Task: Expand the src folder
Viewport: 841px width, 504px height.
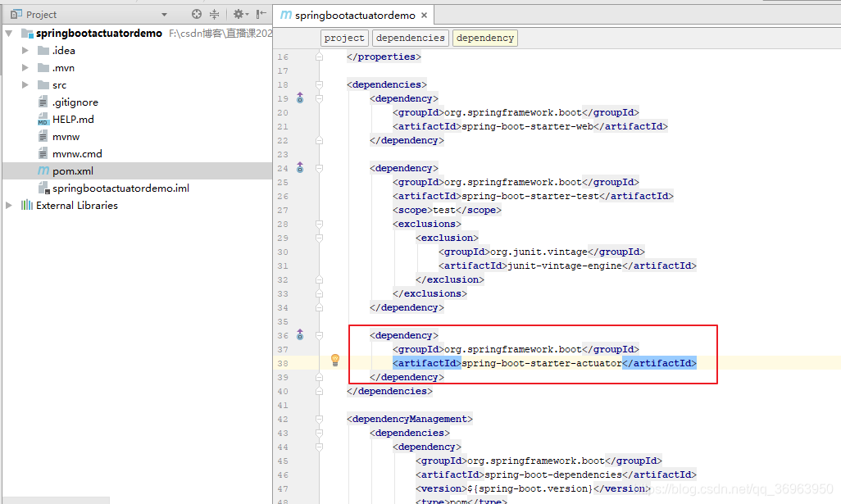Action: click(25, 84)
